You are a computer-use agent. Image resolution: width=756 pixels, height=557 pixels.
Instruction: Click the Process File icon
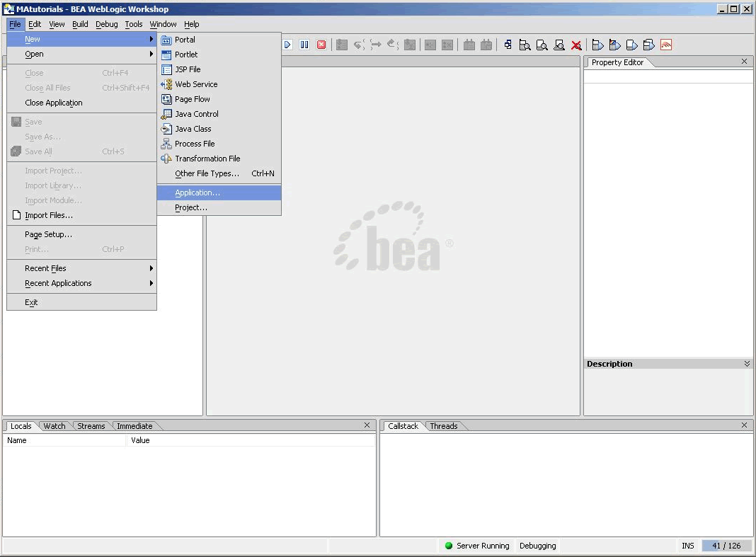pos(166,144)
